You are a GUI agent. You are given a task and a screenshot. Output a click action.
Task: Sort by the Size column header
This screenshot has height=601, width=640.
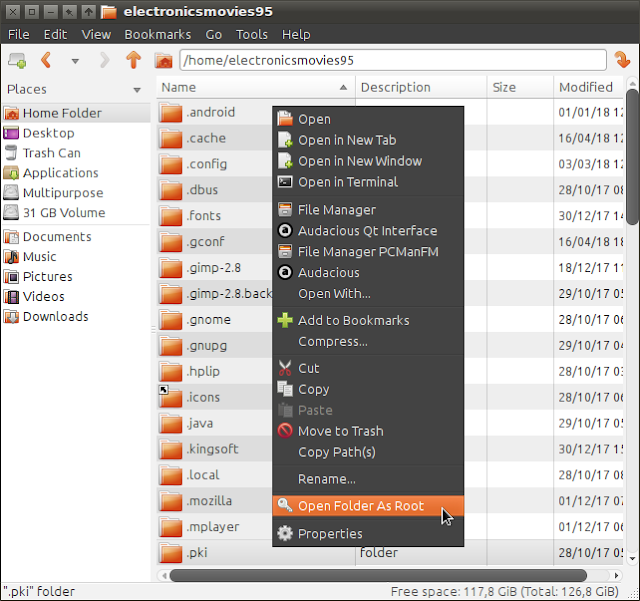click(x=520, y=87)
